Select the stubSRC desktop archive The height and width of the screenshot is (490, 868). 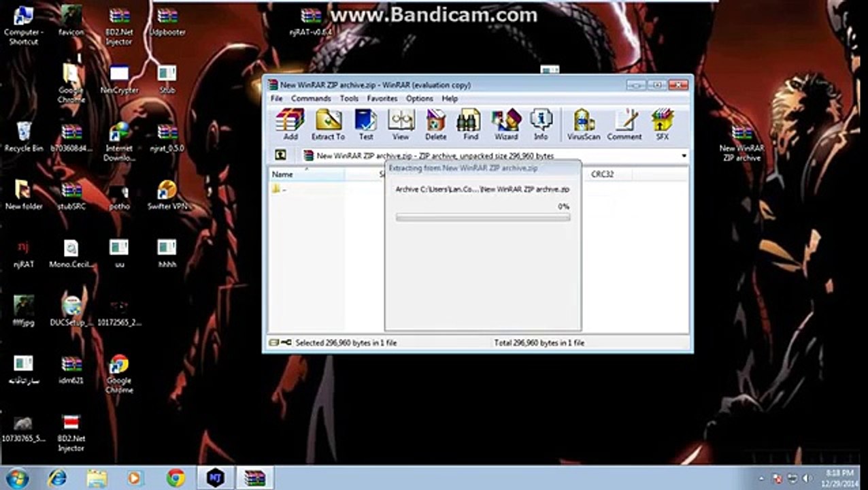[x=71, y=195]
